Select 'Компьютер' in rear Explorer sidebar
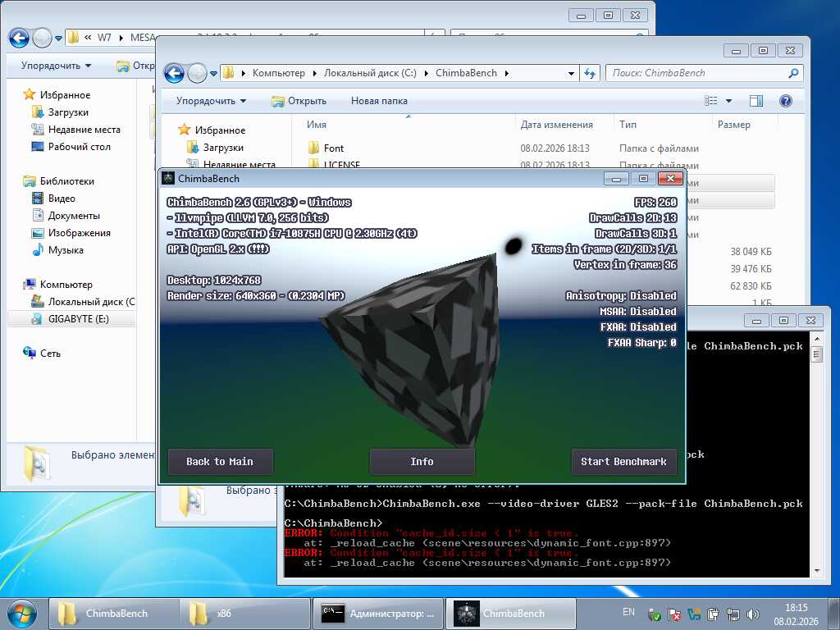 click(x=66, y=285)
